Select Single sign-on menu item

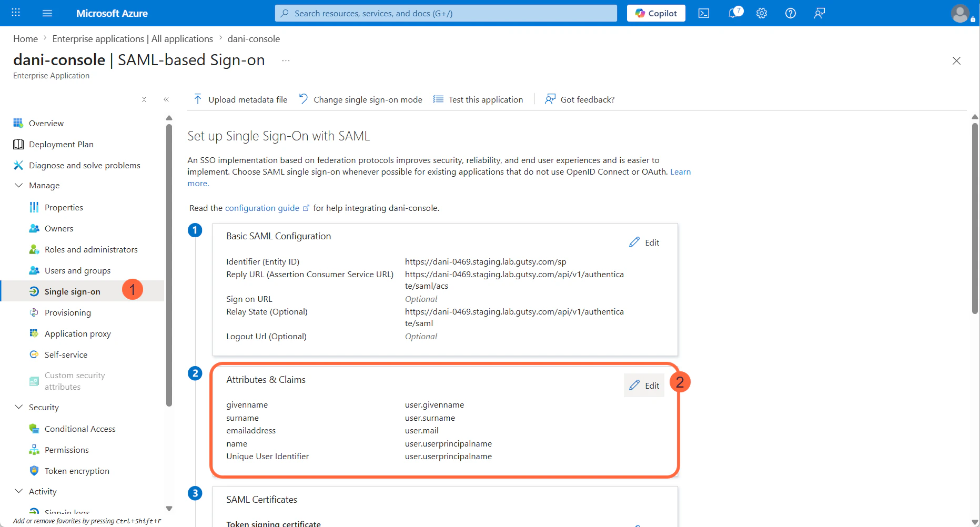(x=83, y=291)
